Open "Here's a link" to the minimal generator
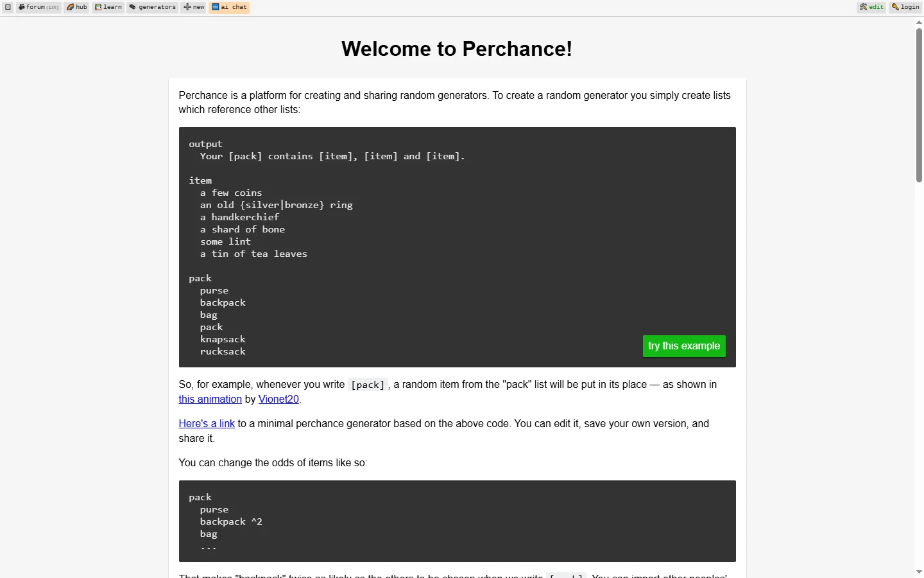The image size is (924, 578). 206,423
